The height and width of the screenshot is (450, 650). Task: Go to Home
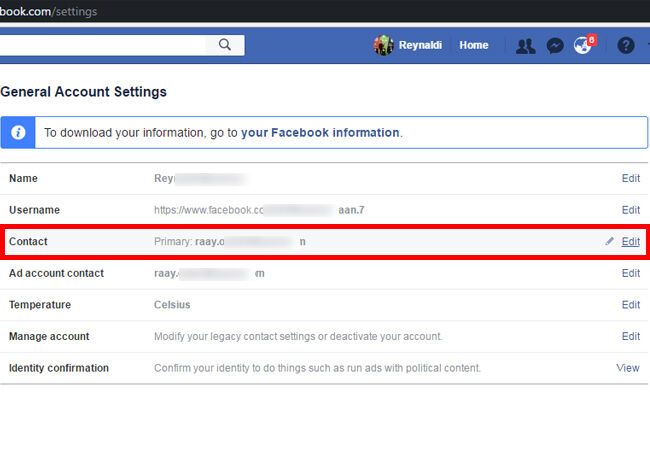click(x=473, y=45)
